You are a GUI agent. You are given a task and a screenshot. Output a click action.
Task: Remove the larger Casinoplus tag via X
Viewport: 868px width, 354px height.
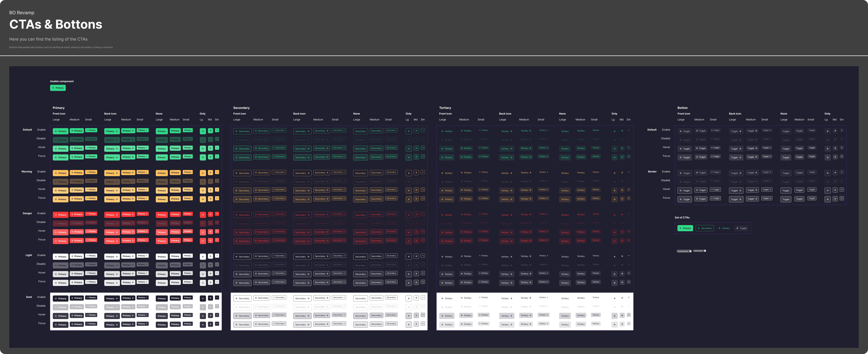pyautogui.click(x=690, y=251)
